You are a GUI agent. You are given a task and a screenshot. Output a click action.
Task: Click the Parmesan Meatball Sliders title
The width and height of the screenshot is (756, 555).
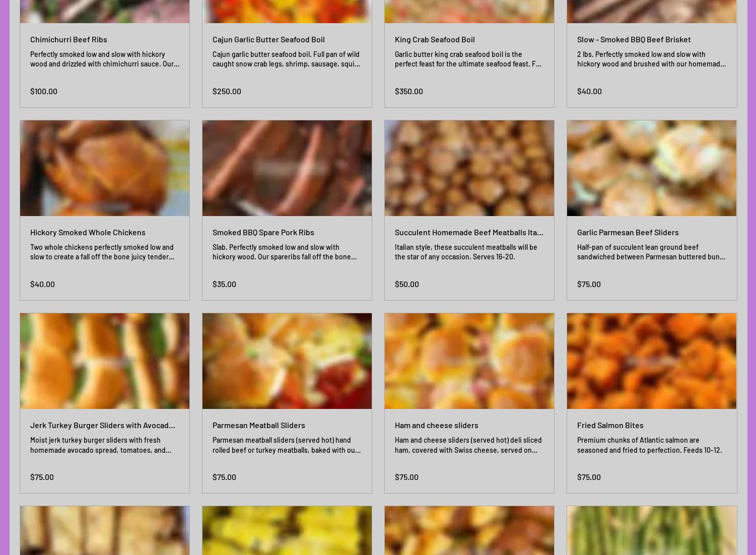(258, 425)
